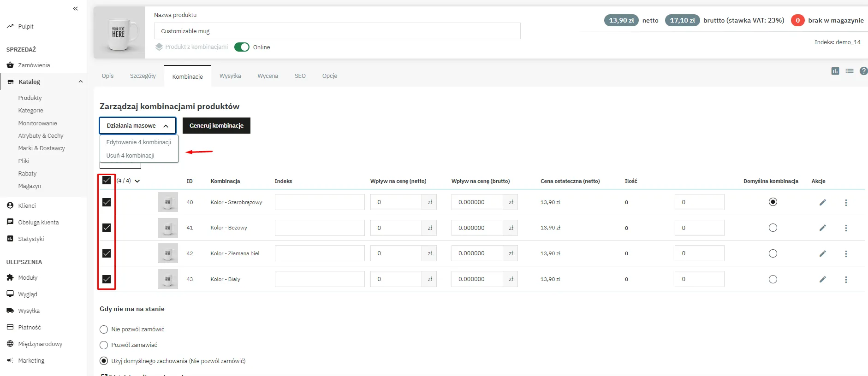
Task: Open Atrybuty & Cechy in sidebar
Action: pos(41,136)
